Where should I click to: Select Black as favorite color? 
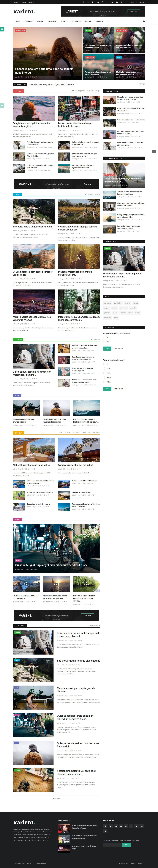(104, 373)
